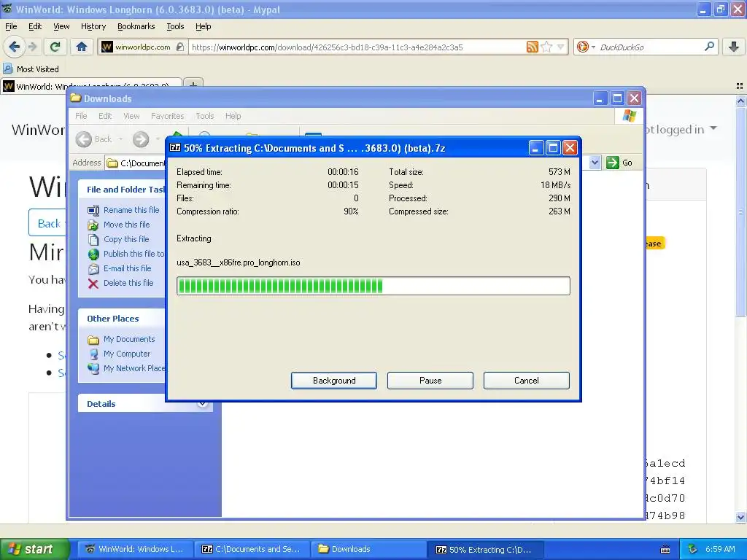Switch to the Downloads taskbar button
Screen dimensions: 747x560
click(x=368, y=549)
